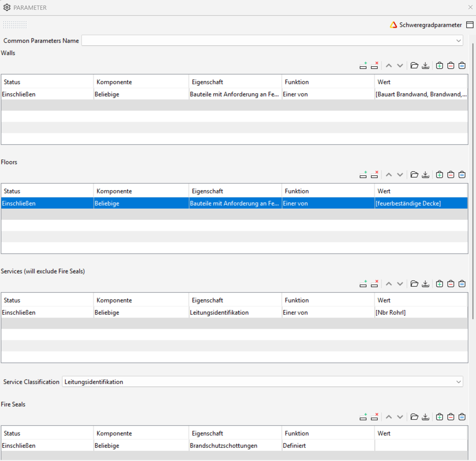
Task: Move Floors row down arrow
Action: click(400, 175)
